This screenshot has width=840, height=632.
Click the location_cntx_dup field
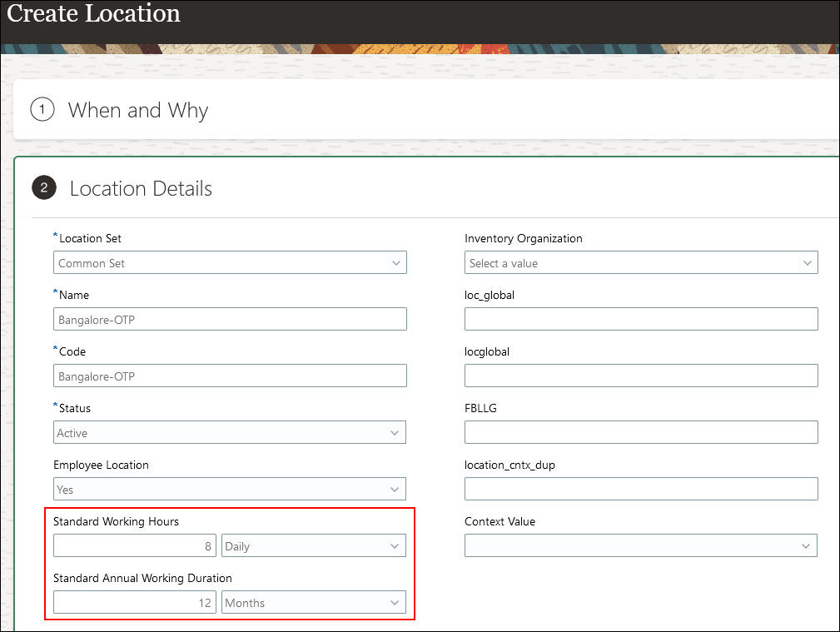641,490
